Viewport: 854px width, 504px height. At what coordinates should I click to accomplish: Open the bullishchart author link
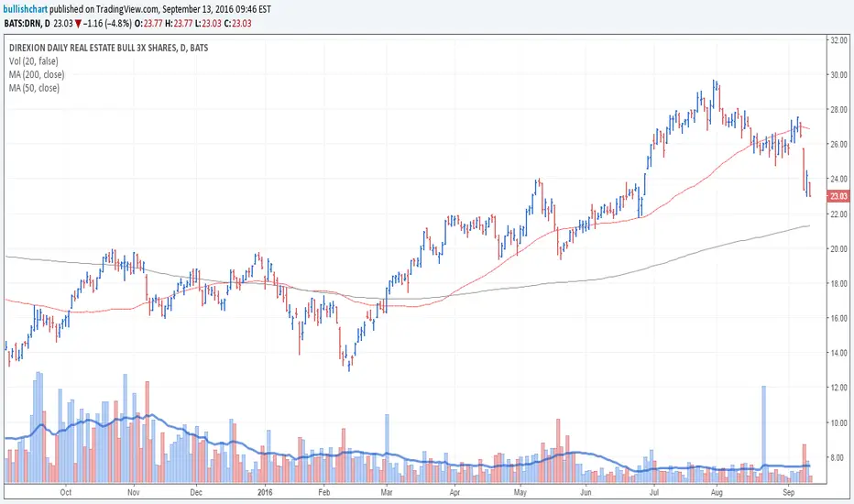pyautogui.click(x=25, y=9)
